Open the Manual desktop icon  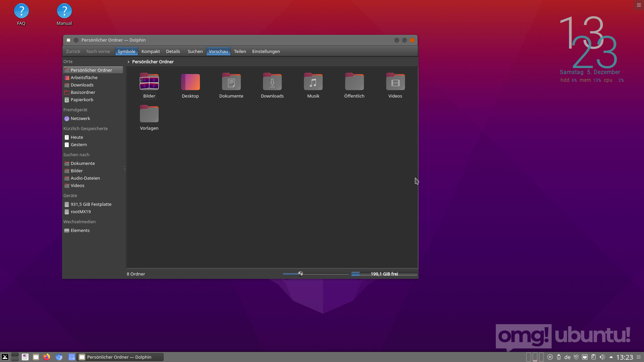[64, 11]
